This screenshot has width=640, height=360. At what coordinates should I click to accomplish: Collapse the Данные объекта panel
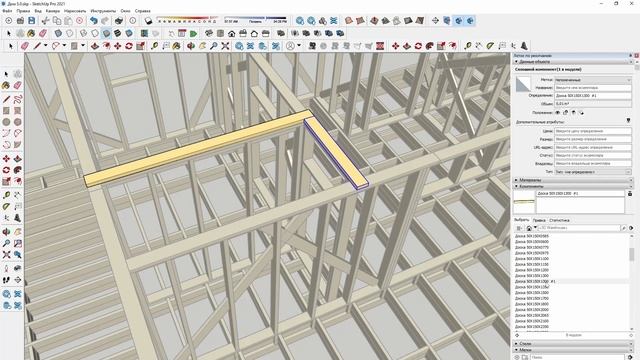click(x=516, y=62)
